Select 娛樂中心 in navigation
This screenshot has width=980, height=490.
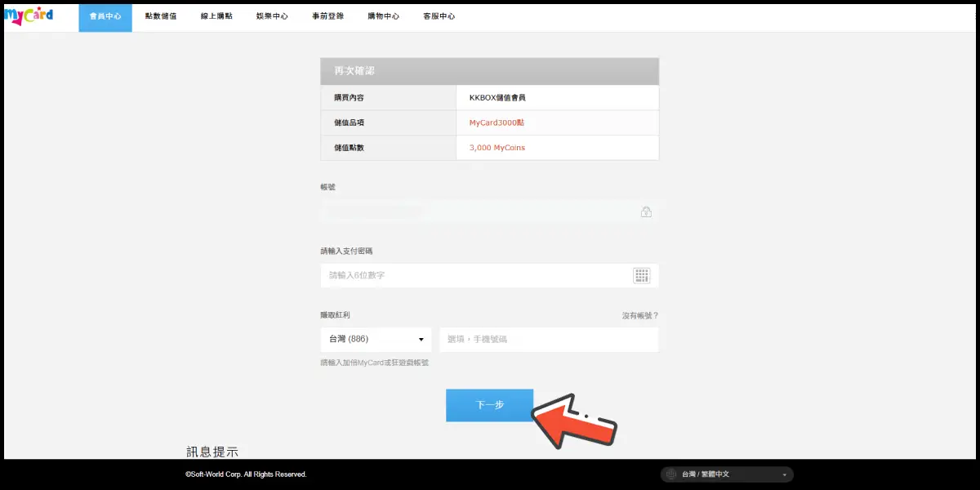tap(272, 16)
